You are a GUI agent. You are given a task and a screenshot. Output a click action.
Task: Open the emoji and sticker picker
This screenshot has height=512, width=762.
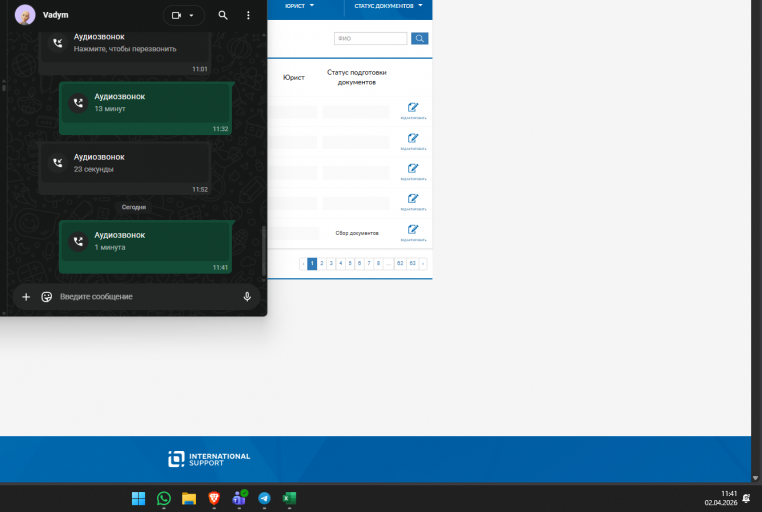47,296
